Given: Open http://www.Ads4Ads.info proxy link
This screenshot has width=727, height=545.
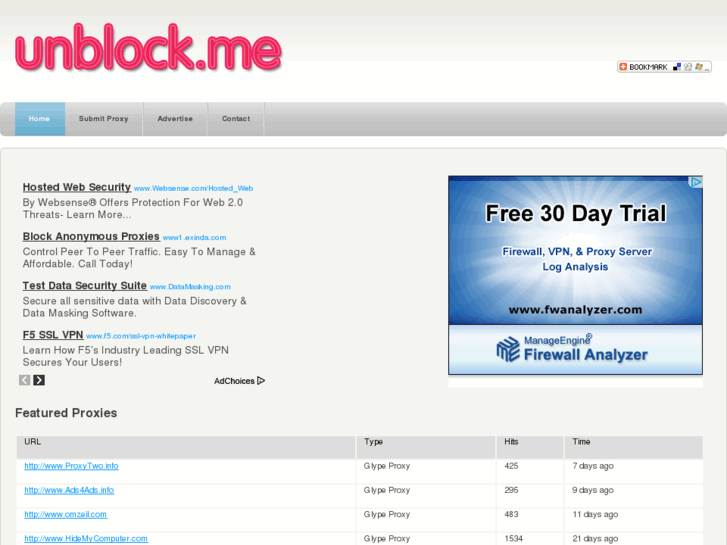Looking at the screenshot, I should tap(69, 490).
